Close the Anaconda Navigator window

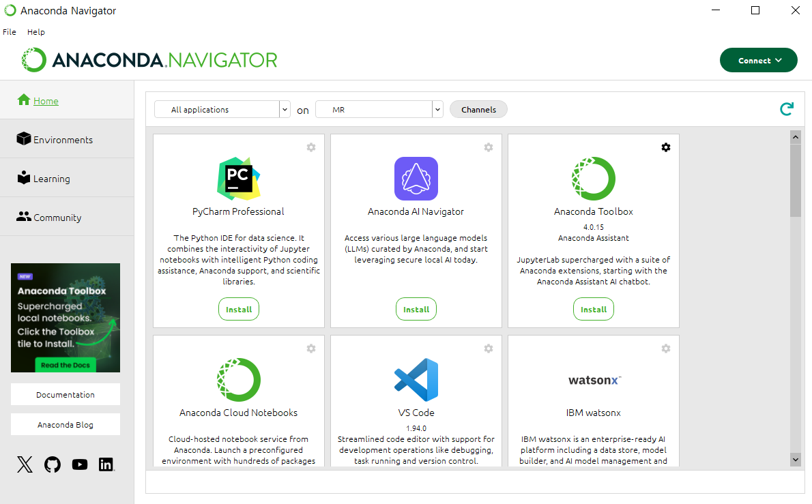tap(796, 10)
